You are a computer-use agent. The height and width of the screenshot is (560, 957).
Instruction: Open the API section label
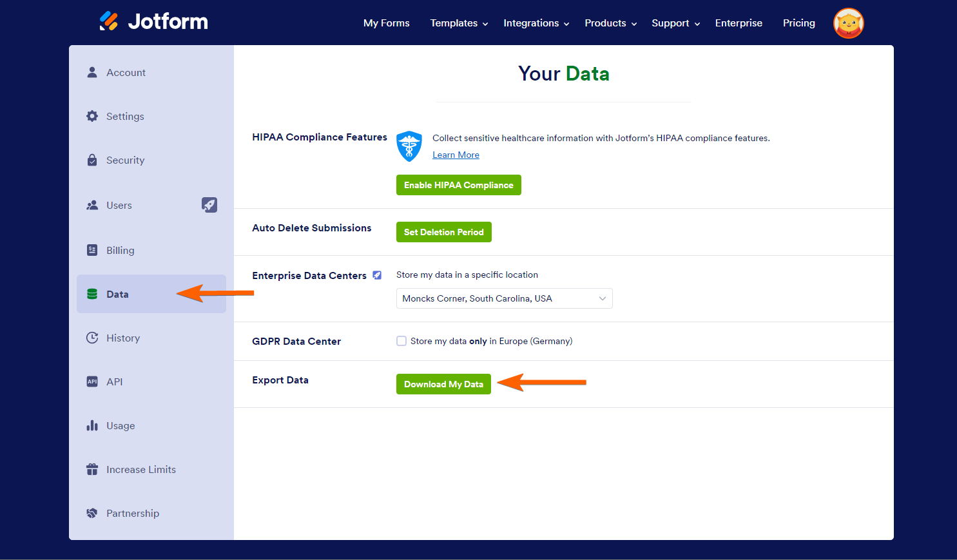point(115,382)
